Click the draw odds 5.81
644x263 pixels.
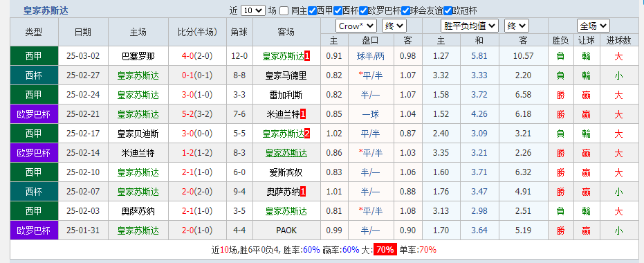click(479, 56)
